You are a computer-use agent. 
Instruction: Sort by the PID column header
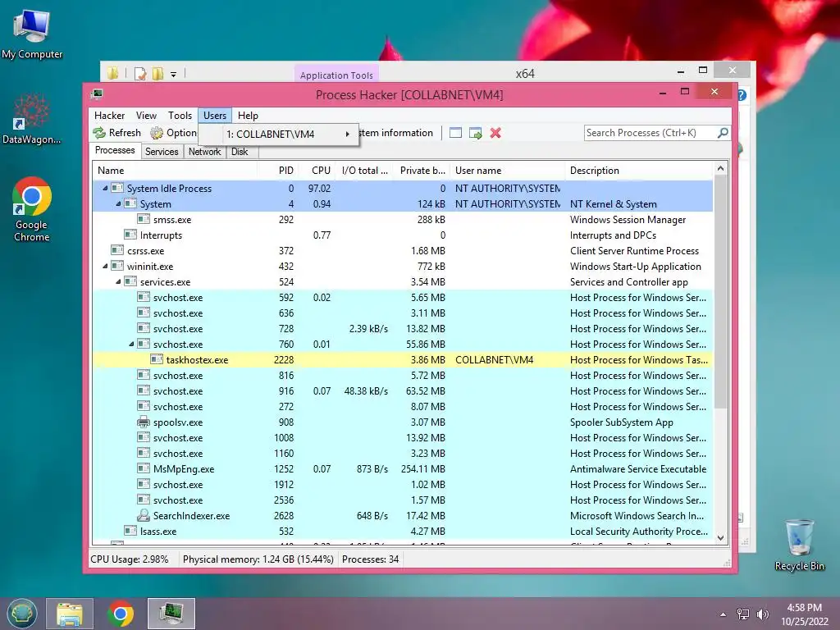[x=277, y=171]
